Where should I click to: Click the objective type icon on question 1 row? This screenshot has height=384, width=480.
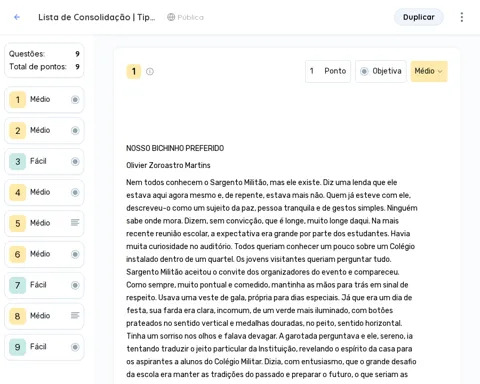[x=75, y=99]
